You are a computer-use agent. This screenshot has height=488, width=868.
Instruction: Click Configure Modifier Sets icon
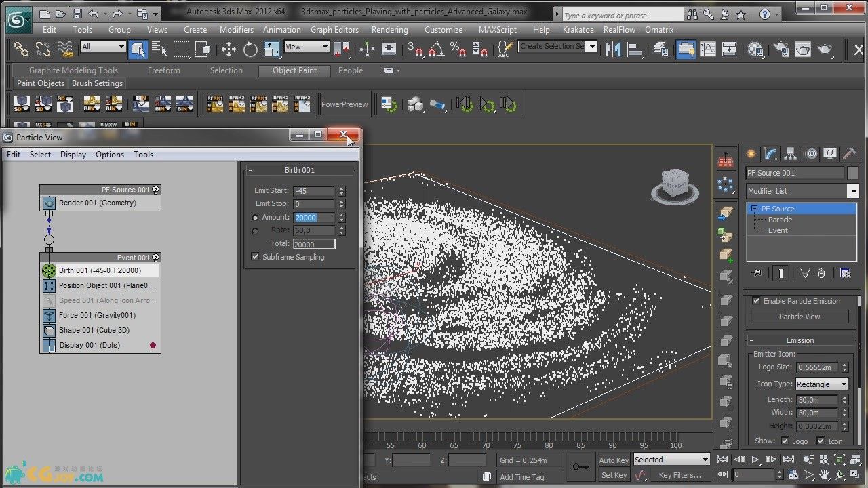pos(845,272)
